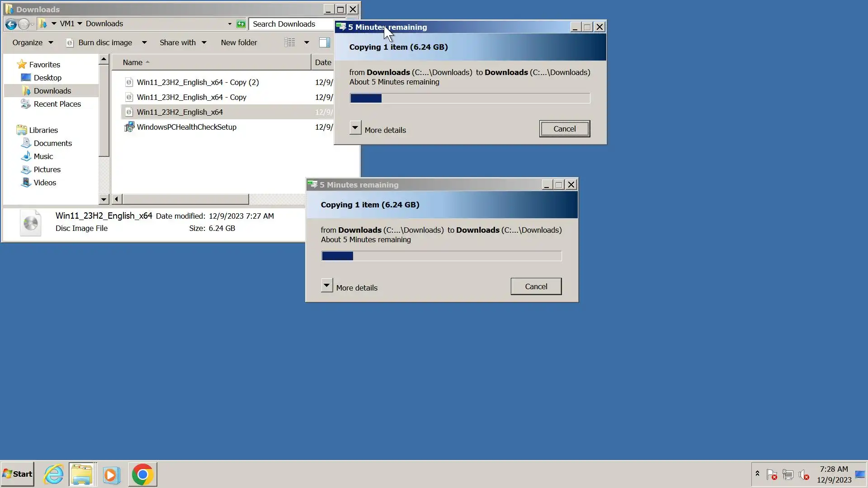
Task: Cancel the upper file copy operation
Action: (x=564, y=129)
